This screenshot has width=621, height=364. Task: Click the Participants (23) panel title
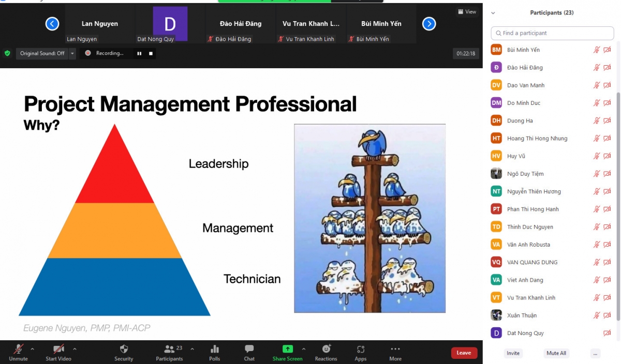tap(552, 13)
